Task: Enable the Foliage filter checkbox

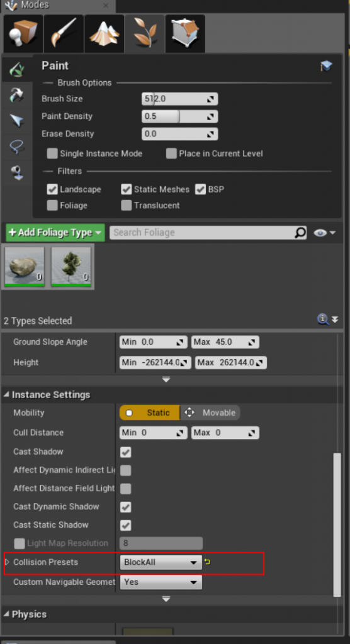Action: pyautogui.click(x=52, y=206)
